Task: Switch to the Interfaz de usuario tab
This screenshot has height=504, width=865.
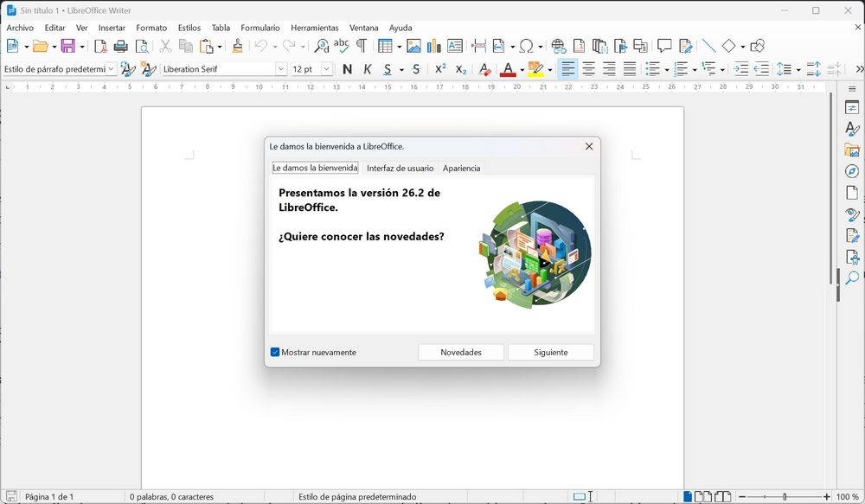Action: (x=400, y=168)
